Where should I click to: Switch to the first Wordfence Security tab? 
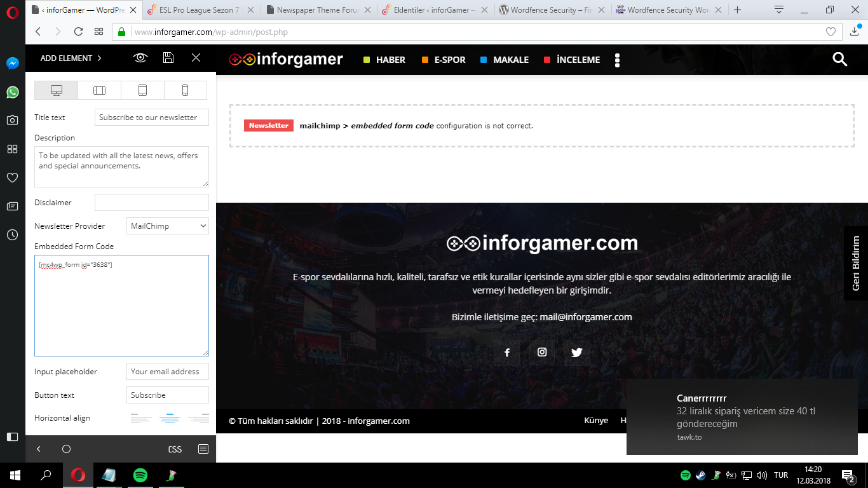coord(553,10)
